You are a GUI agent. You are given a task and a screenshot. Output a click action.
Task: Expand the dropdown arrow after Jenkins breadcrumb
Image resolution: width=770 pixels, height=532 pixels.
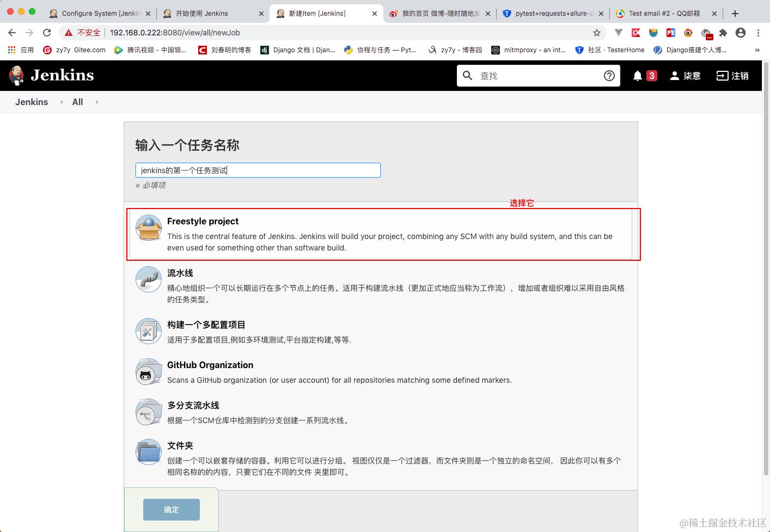[x=62, y=102]
